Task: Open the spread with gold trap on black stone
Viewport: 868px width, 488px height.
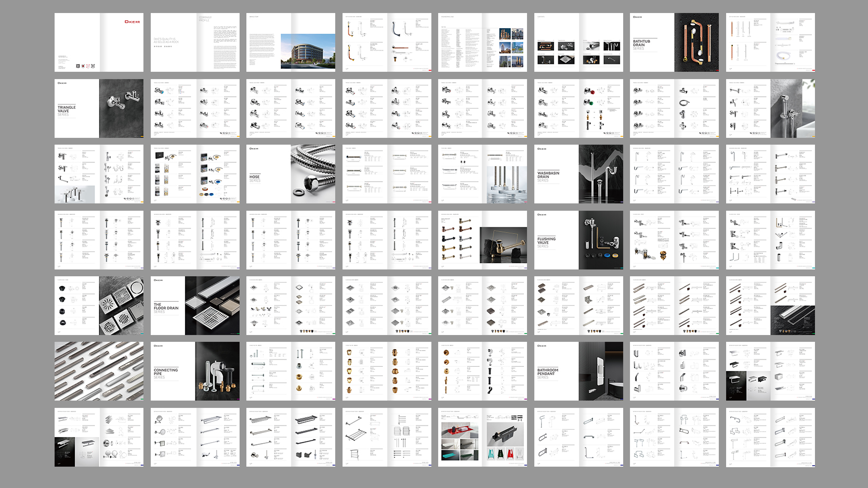Action: click(482, 240)
